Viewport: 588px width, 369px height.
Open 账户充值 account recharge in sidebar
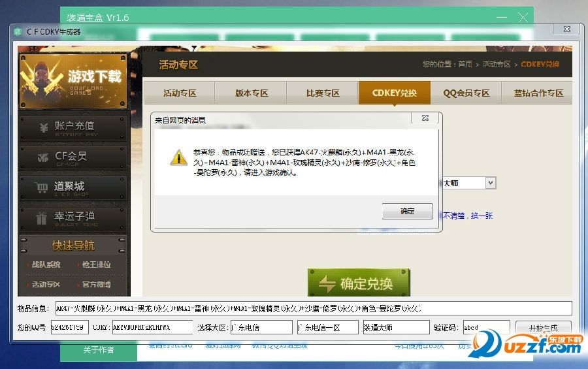[73, 128]
